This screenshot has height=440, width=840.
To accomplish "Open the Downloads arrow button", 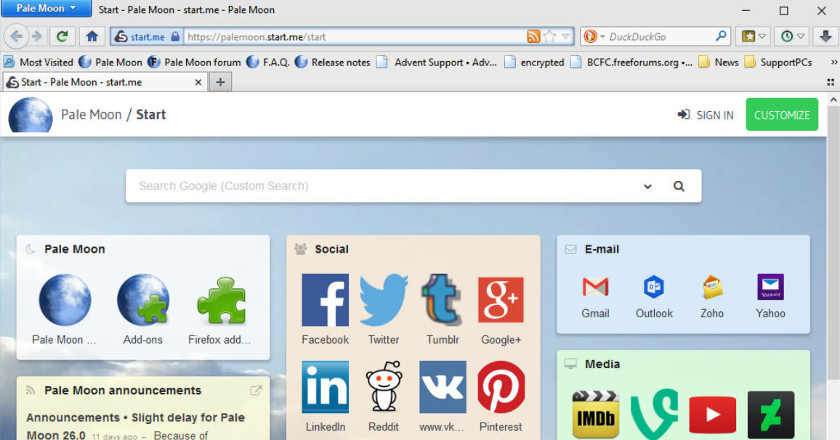I will click(x=826, y=36).
